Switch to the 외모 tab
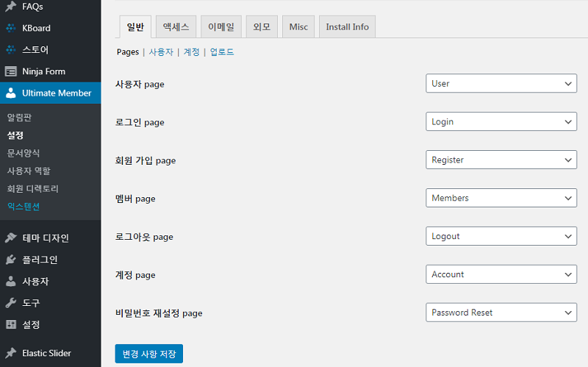 [262, 26]
